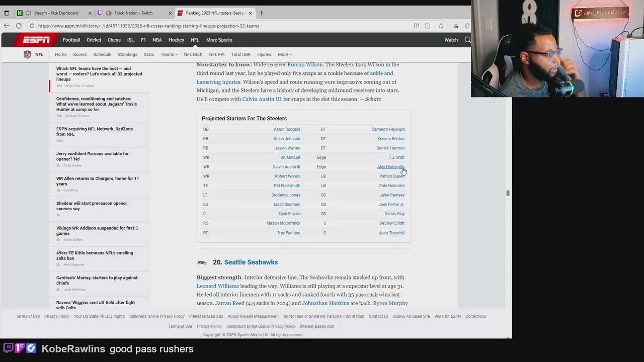
Task: Open Aaron Rodgers player page
Action: [287, 129]
